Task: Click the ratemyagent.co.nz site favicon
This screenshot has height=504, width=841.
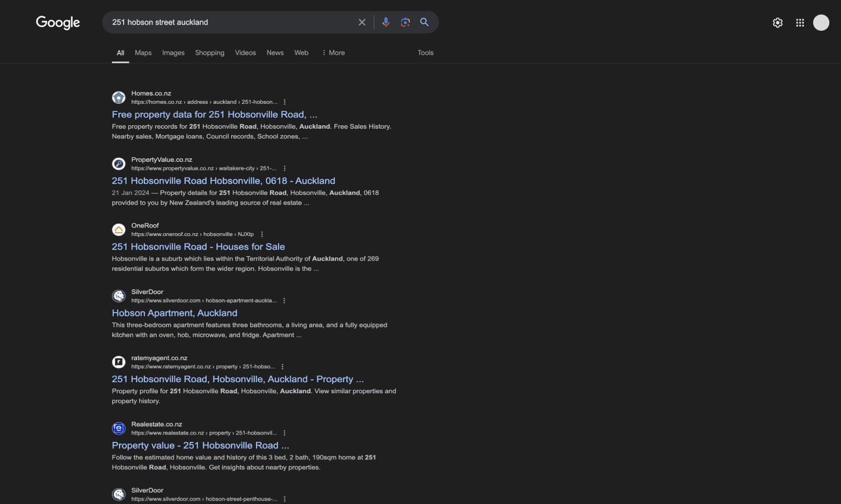Action: coord(119,362)
